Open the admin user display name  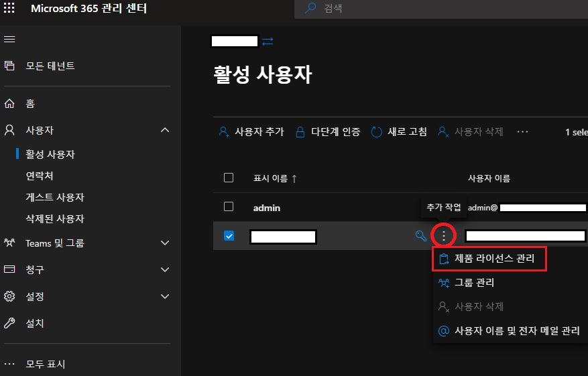pos(267,208)
